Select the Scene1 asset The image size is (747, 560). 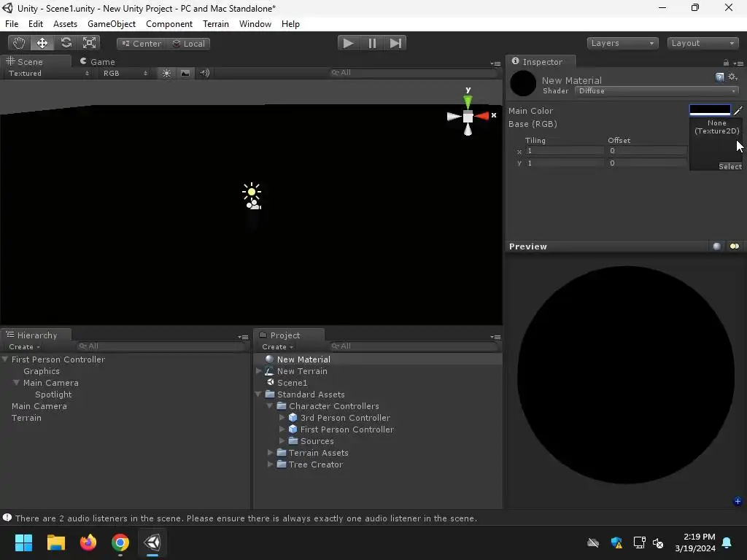point(292,383)
